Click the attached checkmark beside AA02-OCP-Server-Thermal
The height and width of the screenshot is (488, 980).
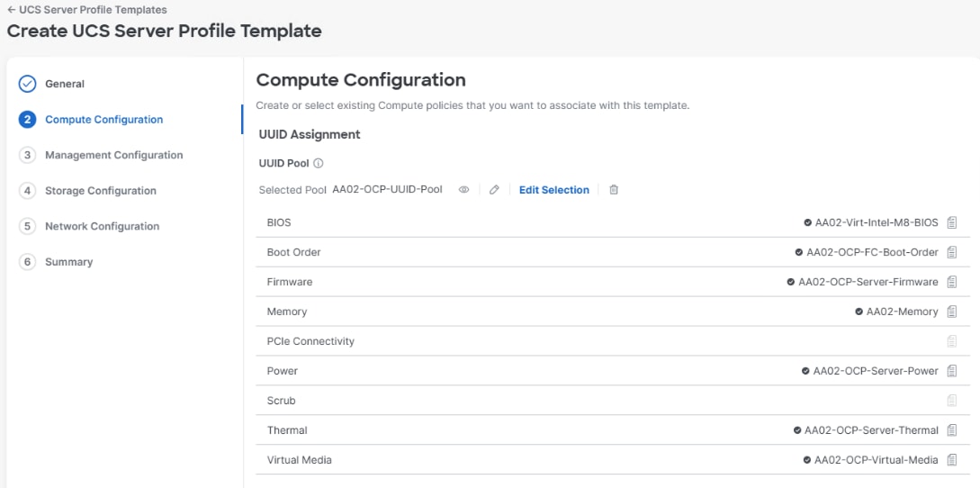pos(797,430)
